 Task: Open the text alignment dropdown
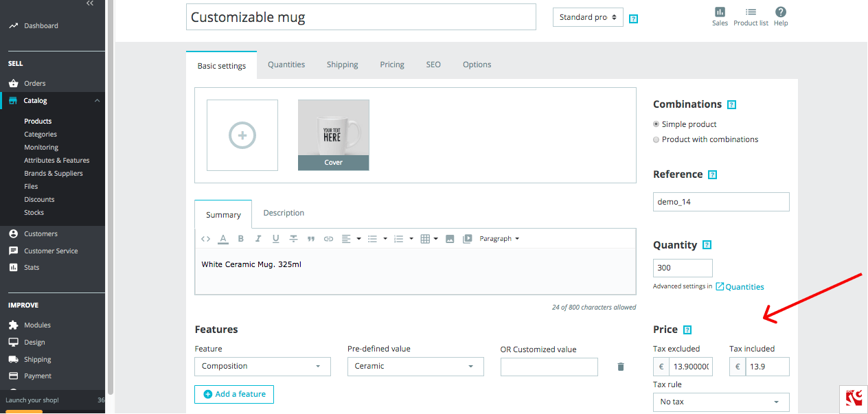point(351,239)
